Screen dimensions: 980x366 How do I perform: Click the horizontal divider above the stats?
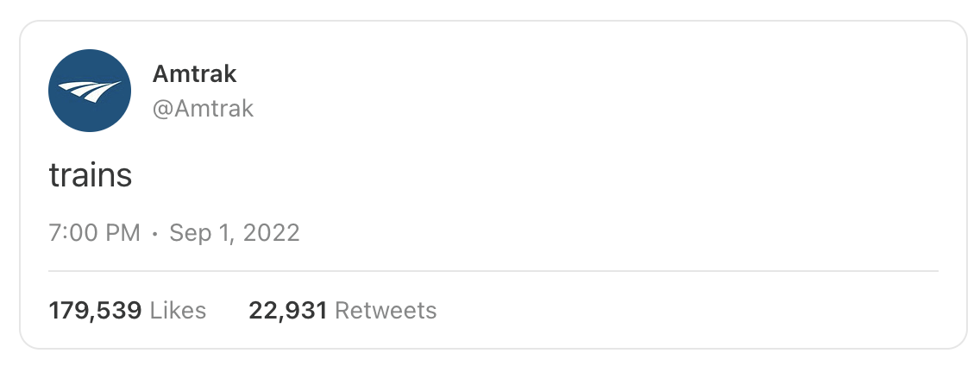[x=492, y=271]
